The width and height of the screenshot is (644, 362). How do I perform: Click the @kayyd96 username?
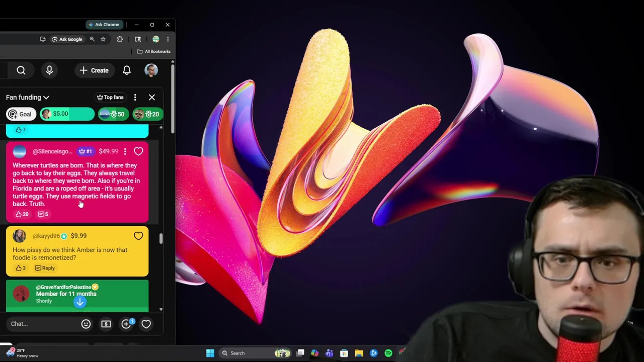46,236
